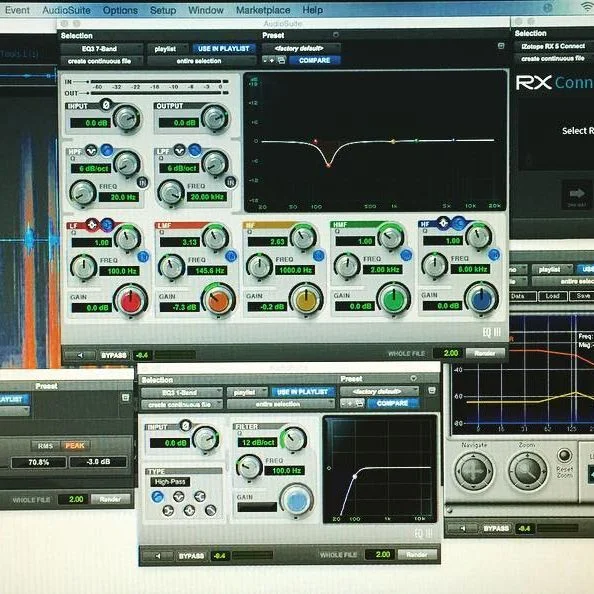594x594 pixels.
Task: Select the HPF high-pass filter type icon
Action: 107,151
